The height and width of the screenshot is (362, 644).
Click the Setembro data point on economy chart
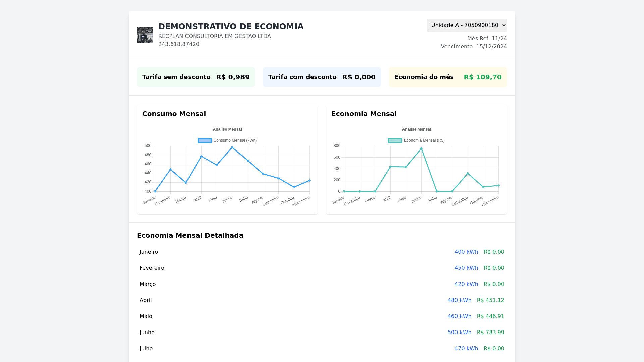click(x=468, y=174)
